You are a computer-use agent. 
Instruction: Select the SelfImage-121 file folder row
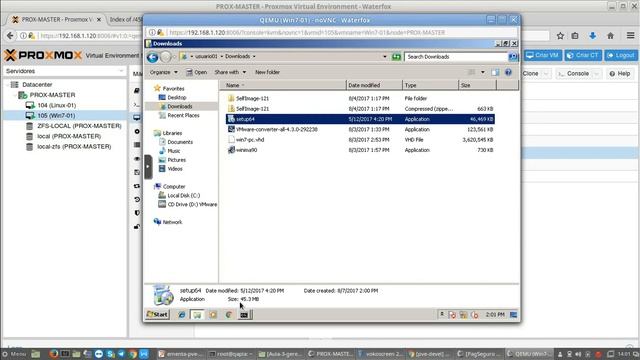[360, 98]
